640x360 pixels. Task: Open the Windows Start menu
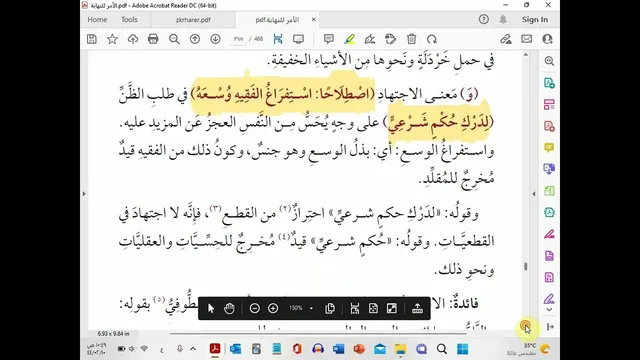point(462,349)
